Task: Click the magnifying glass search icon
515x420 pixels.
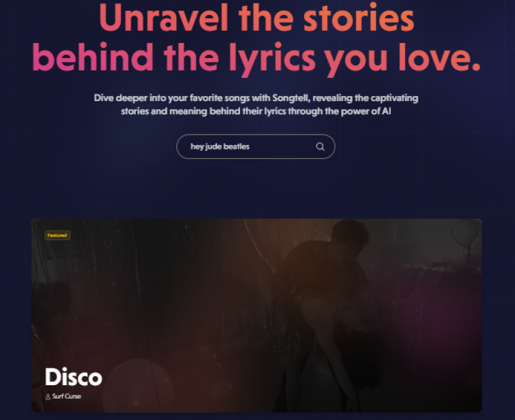Action: point(320,147)
